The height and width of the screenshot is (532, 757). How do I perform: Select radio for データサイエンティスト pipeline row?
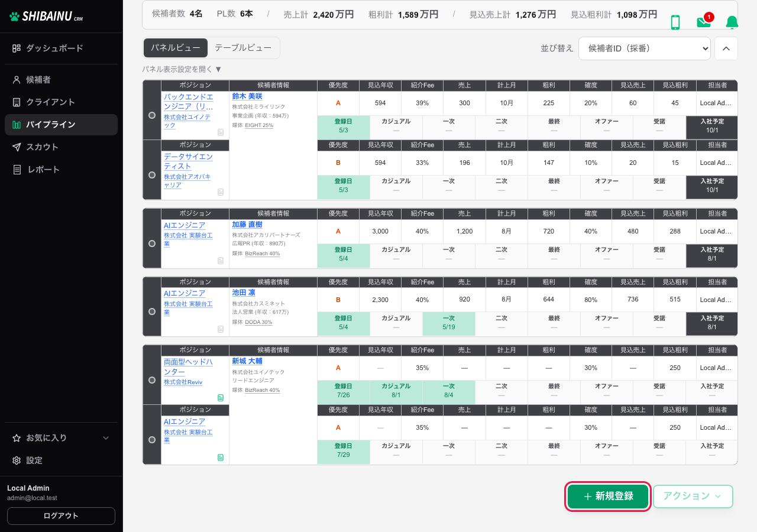pos(152,175)
